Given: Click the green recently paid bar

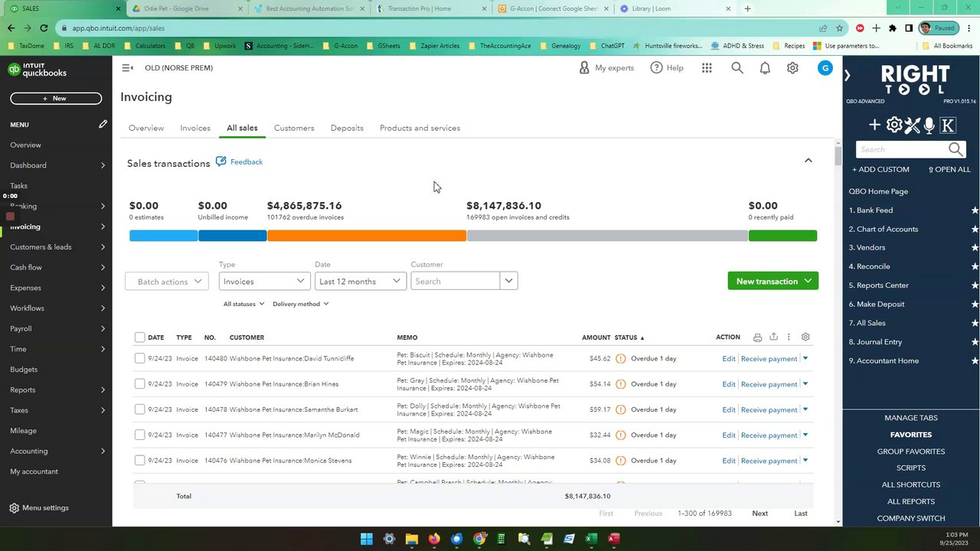Looking at the screenshot, I should [782, 236].
